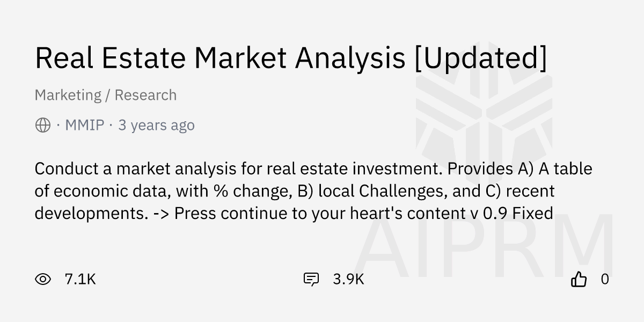The height and width of the screenshot is (322, 644).
Task: Open the MMIP author profile
Action: pyautogui.click(x=84, y=126)
